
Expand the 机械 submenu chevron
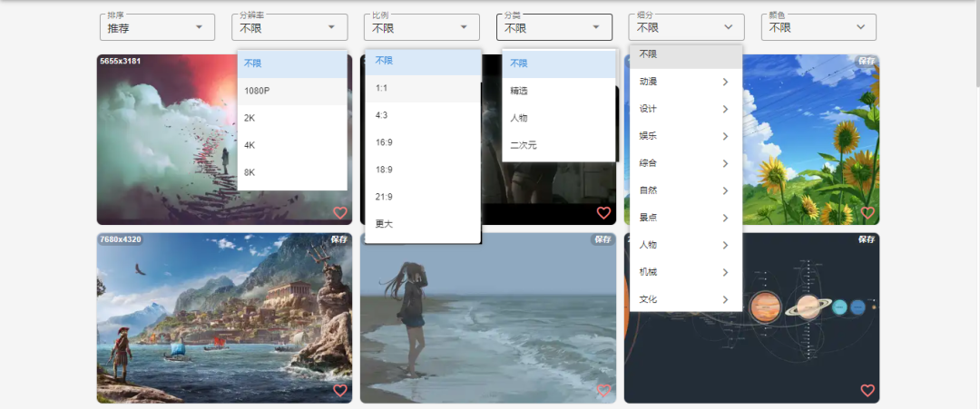(x=725, y=272)
